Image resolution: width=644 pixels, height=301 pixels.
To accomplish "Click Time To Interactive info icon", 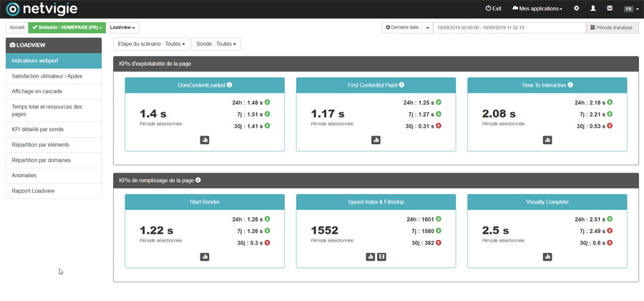I will [x=570, y=85].
